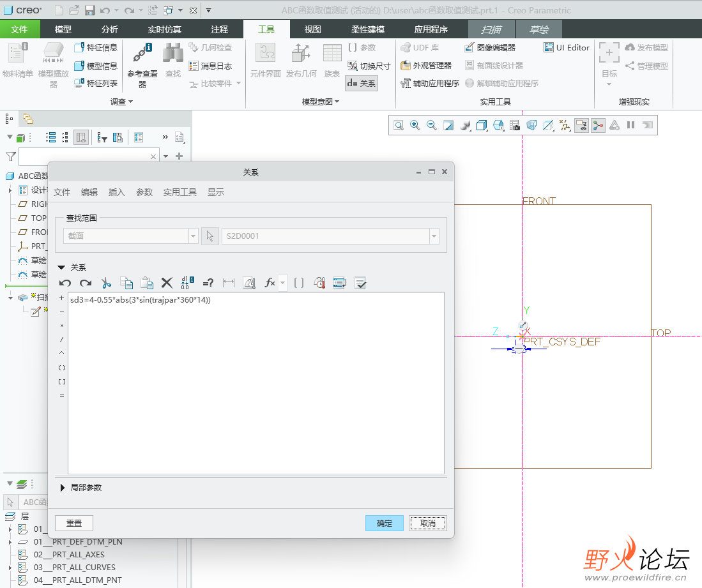Image resolution: width=702 pixels, height=588 pixels.
Task: Open Feature List (特征列表)
Action: click(x=96, y=83)
